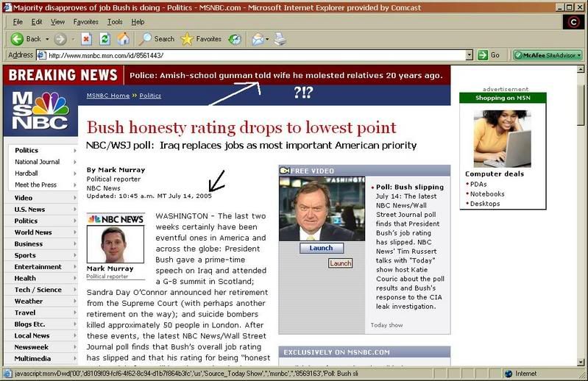Image resolution: width=588 pixels, height=381 pixels.
Task: Click the NBC News logo above reporter photo
Action: (116, 219)
